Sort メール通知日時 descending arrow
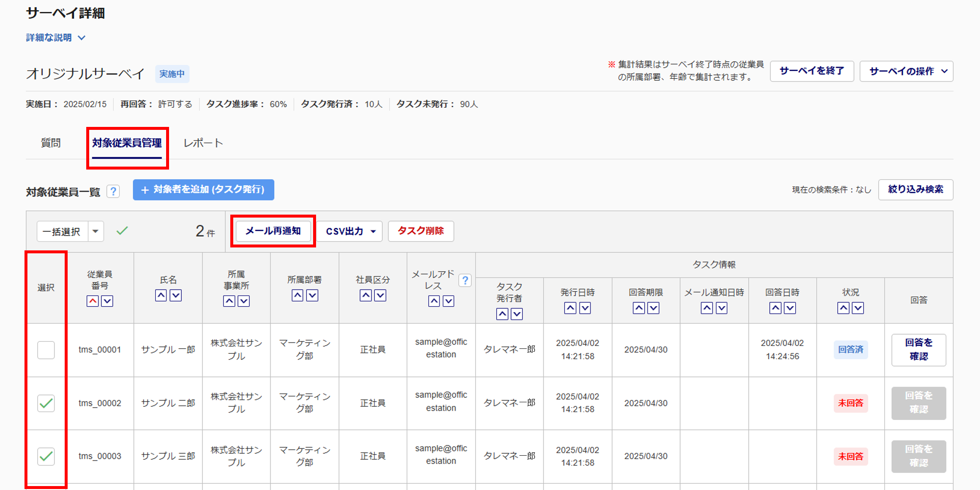 [x=721, y=308]
